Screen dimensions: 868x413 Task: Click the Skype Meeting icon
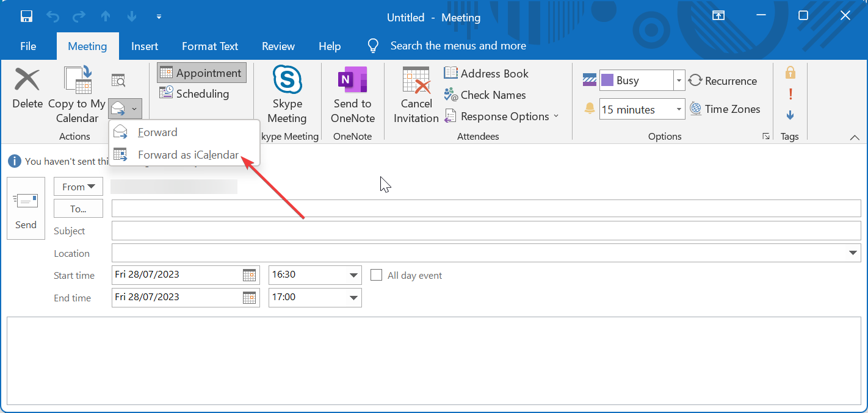287,80
